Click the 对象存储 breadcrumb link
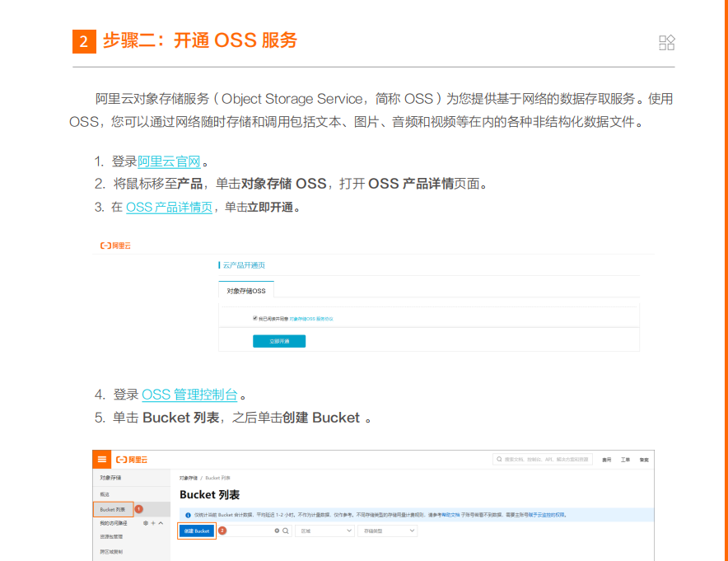 (188, 478)
